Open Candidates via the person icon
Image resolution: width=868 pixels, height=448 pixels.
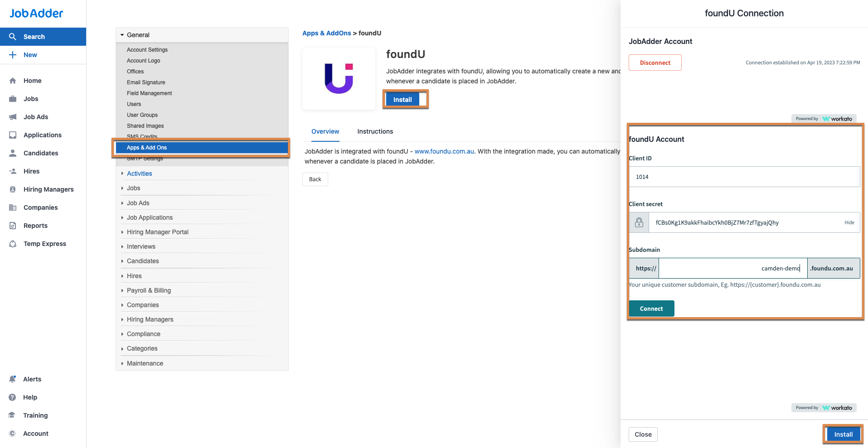click(13, 153)
